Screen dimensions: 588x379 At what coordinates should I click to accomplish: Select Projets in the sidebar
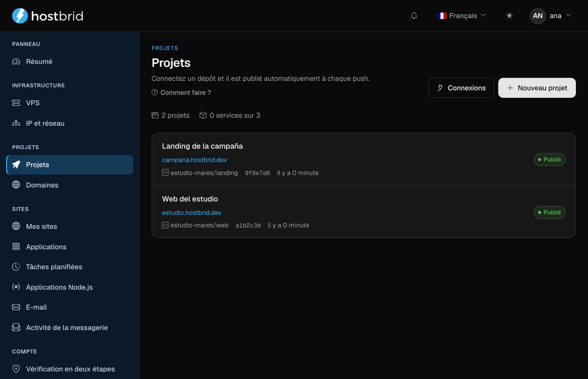click(70, 165)
